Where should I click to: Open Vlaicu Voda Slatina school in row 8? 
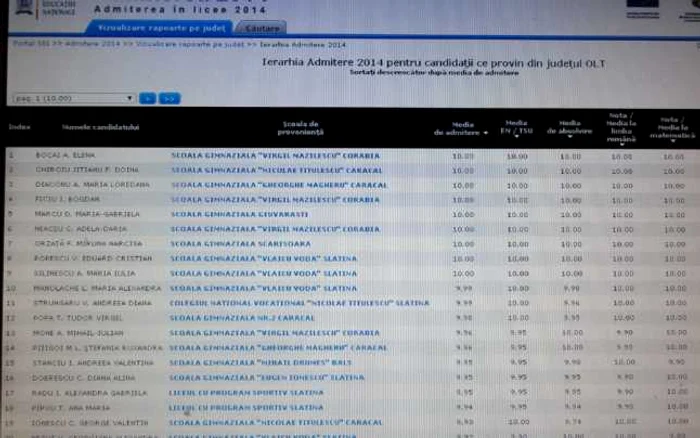263,259
